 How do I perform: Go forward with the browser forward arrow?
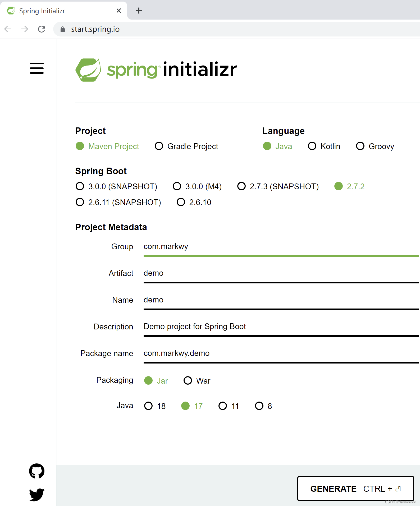(x=25, y=29)
